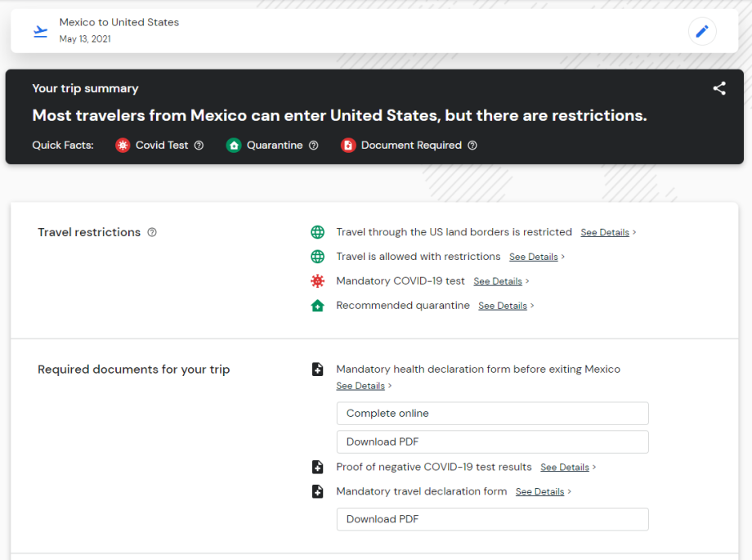Viewport: 752px width, 560px height.
Task: Download PDF for the health declaration form
Action: coord(492,441)
